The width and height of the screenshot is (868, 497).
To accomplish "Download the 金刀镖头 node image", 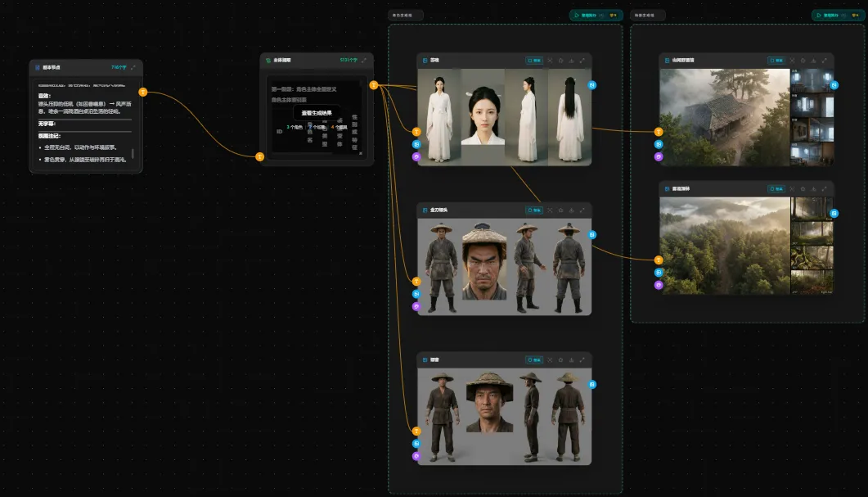I will [571, 210].
